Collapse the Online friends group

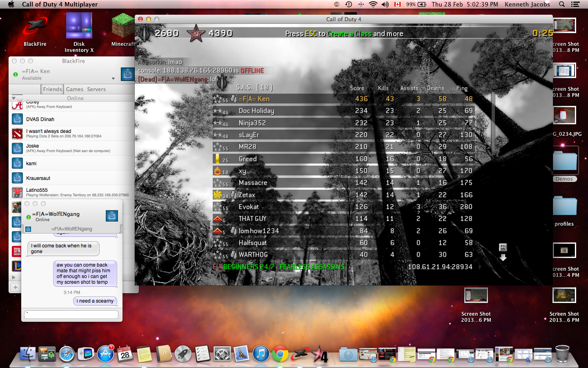point(13,98)
